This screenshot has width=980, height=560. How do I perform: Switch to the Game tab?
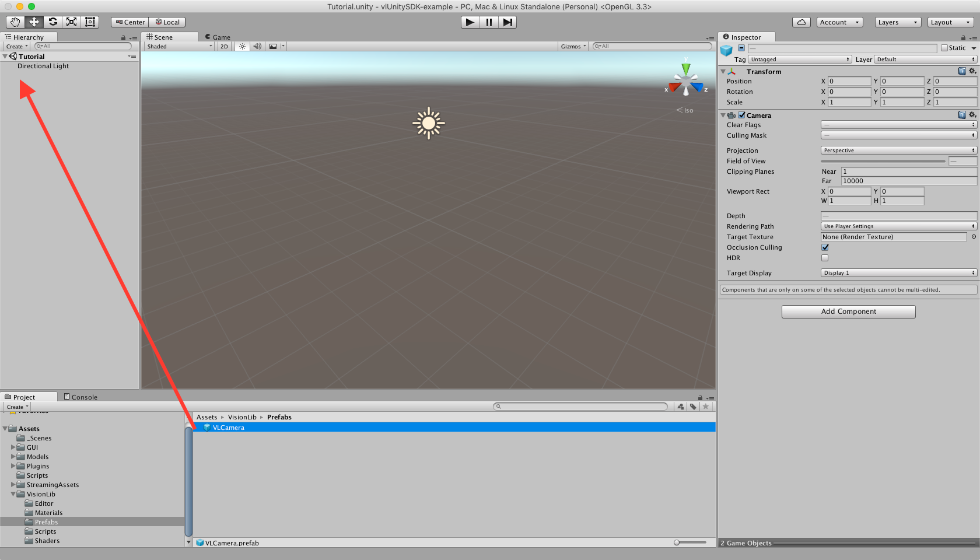(218, 37)
